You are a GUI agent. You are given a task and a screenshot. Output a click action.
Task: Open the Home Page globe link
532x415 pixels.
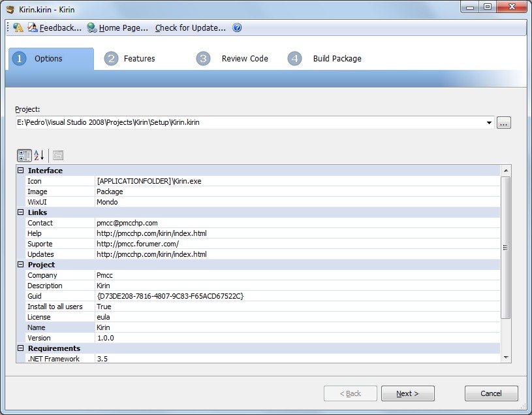point(117,27)
